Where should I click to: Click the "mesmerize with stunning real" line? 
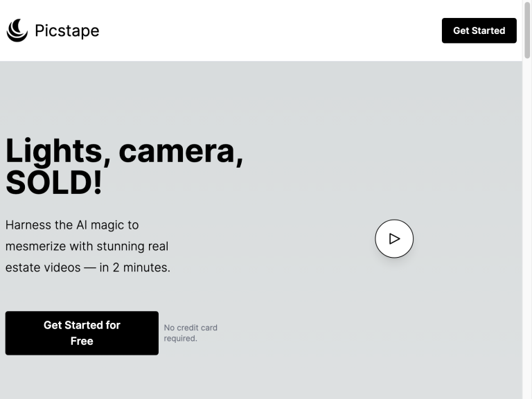click(87, 246)
